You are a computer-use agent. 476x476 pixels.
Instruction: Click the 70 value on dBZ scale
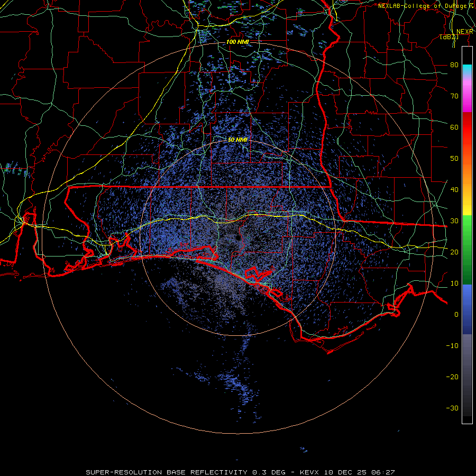click(x=454, y=96)
